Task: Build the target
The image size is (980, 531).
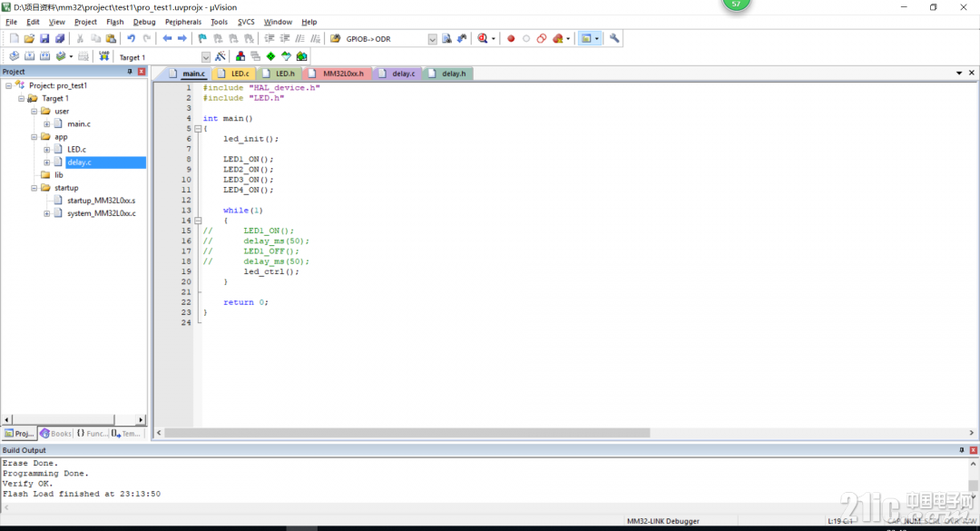Action: pos(29,57)
